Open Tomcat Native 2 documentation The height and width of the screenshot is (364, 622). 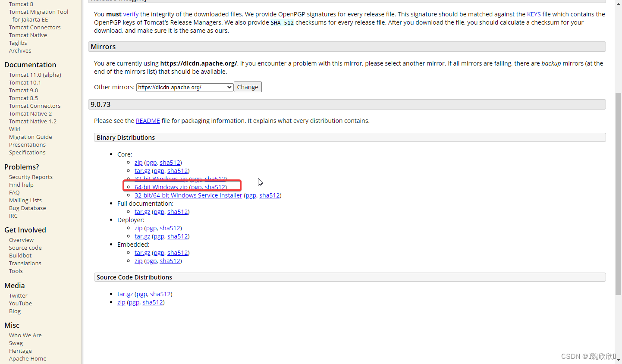30,113
